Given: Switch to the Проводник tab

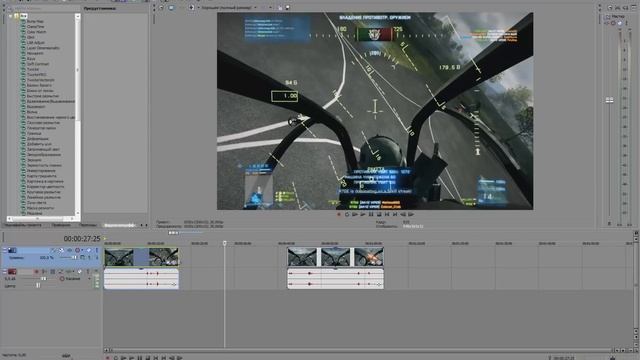Looking at the screenshot, I should (61, 225).
